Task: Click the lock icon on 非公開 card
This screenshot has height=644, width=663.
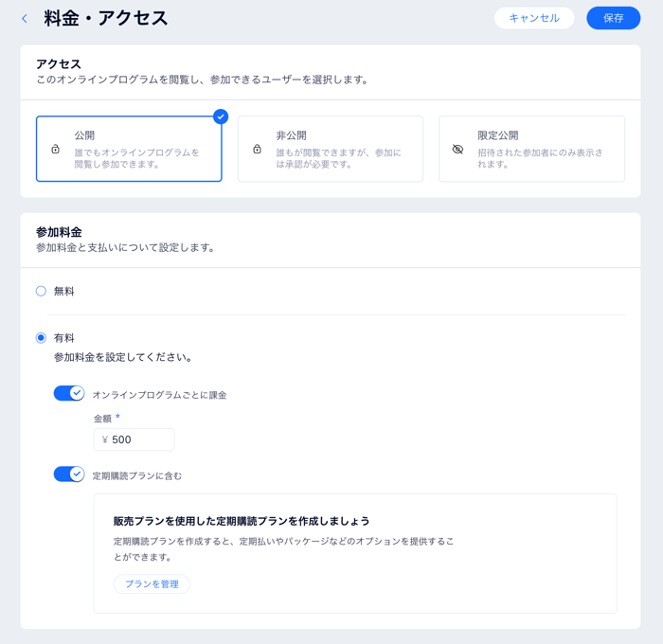Action: pyautogui.click(x=257, y=149)
